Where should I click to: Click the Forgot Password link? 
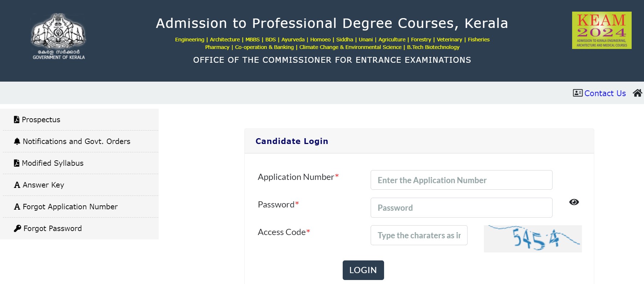pyautogui.click(x=53, y=229)
